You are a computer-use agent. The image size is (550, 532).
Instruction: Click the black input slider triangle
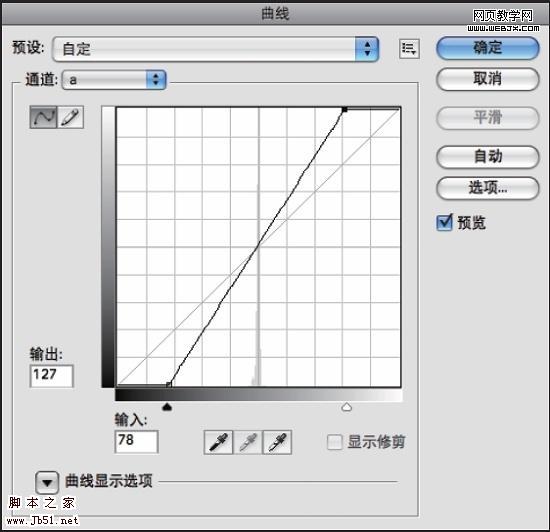click(167, 407)
